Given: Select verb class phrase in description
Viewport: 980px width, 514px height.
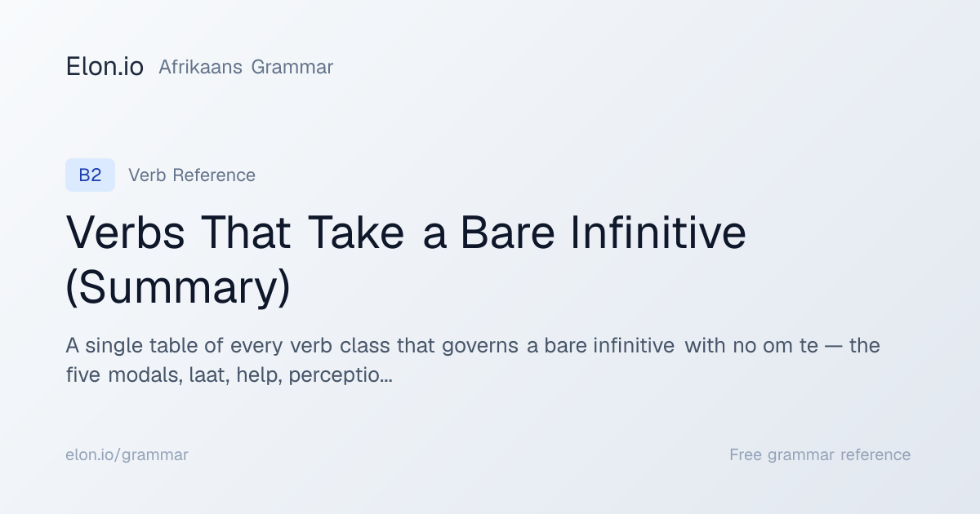Looking at the screenshot, I should (x=341, y=345).
